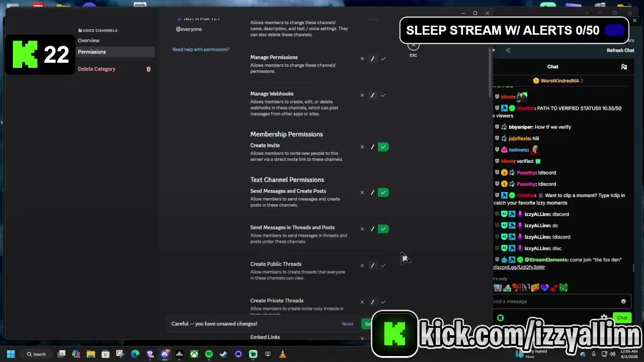
Task: Open Microsoft Store from the taskbar
Action: coord(106,354)
